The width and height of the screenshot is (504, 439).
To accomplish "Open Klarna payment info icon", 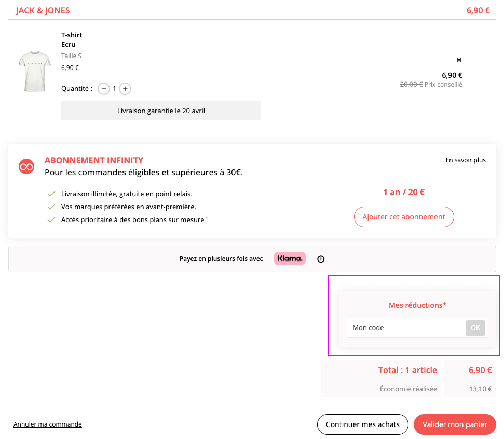I will click(x=321, y=259).
